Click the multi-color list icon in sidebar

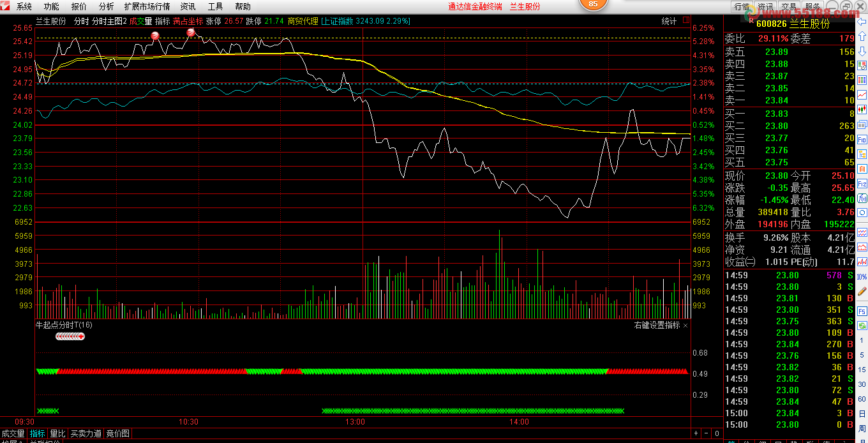point(862,79)
